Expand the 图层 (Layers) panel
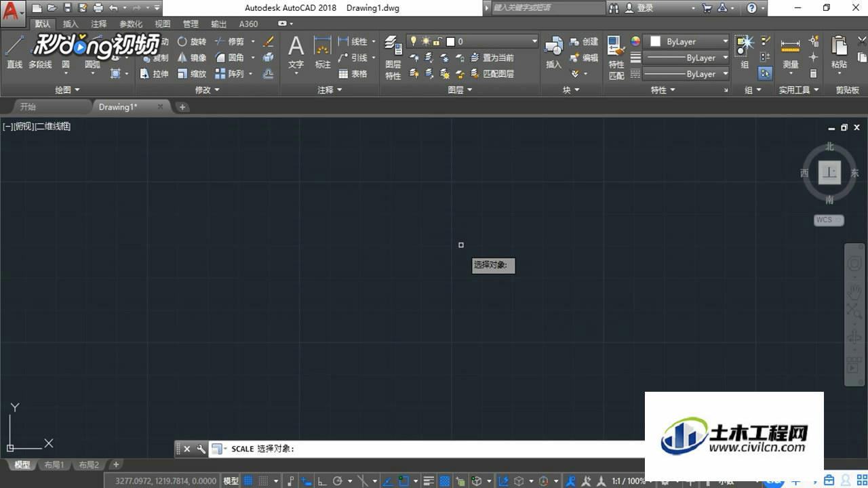The image size is (868, 488). pyautogui.click(x=460, y=89)
